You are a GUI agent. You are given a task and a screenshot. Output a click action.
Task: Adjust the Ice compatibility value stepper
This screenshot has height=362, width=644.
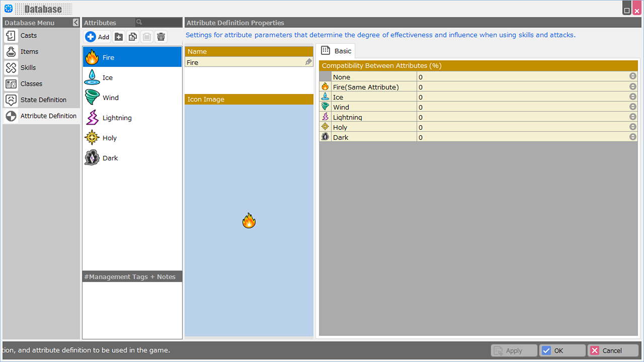632,97
